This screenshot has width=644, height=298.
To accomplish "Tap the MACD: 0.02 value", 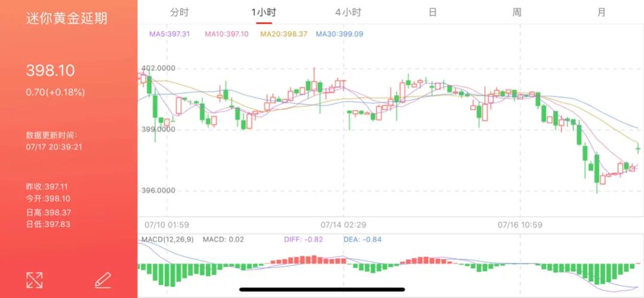I will [223, 239].
